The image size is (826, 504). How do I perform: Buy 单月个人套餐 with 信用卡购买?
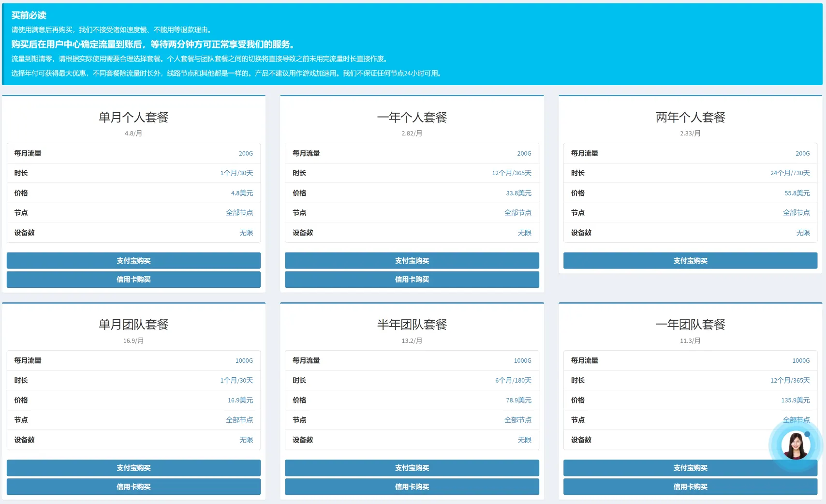(133, 280)
